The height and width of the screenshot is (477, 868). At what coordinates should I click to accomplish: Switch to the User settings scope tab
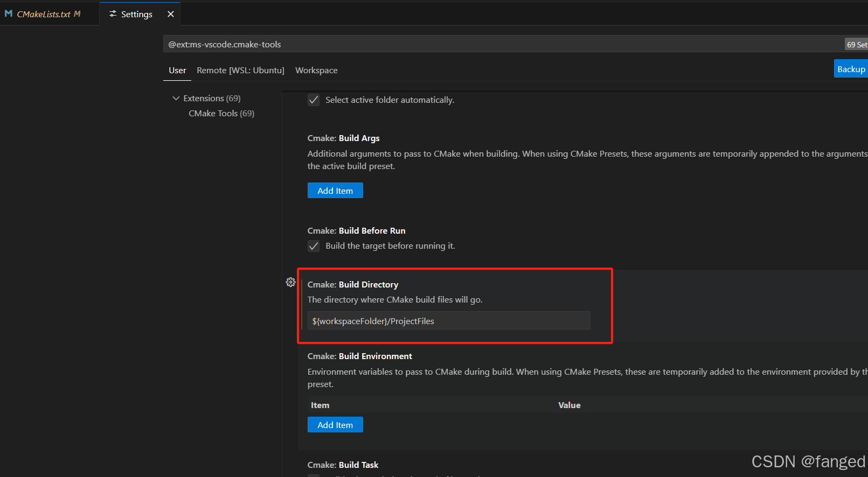pos(177,71)
